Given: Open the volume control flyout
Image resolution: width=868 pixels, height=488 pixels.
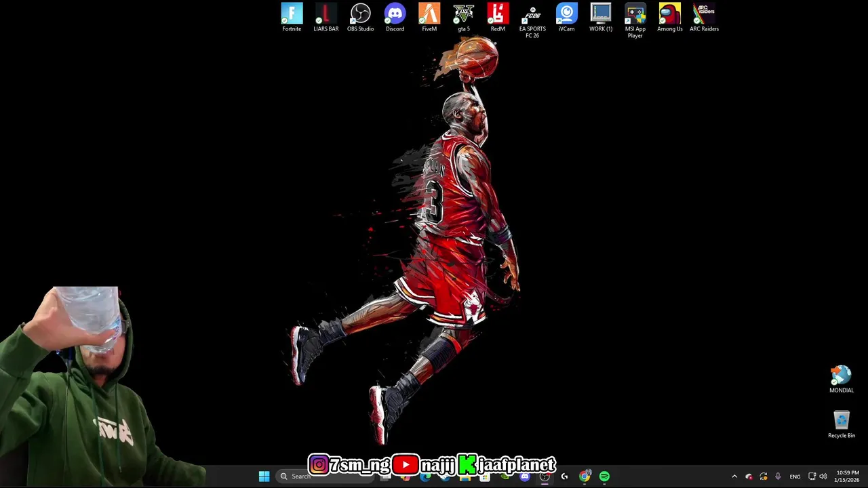Looking at the screenshot, I should [x=823, y=476].
